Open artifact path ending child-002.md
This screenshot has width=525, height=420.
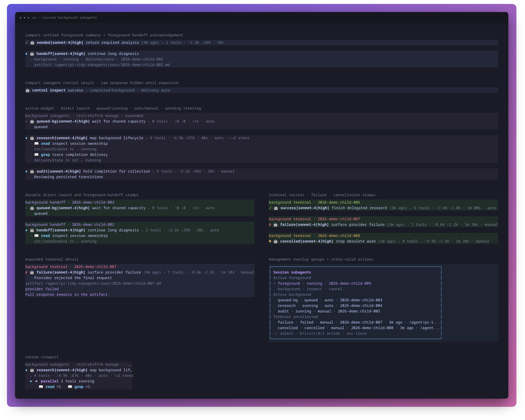coord(112,65)
